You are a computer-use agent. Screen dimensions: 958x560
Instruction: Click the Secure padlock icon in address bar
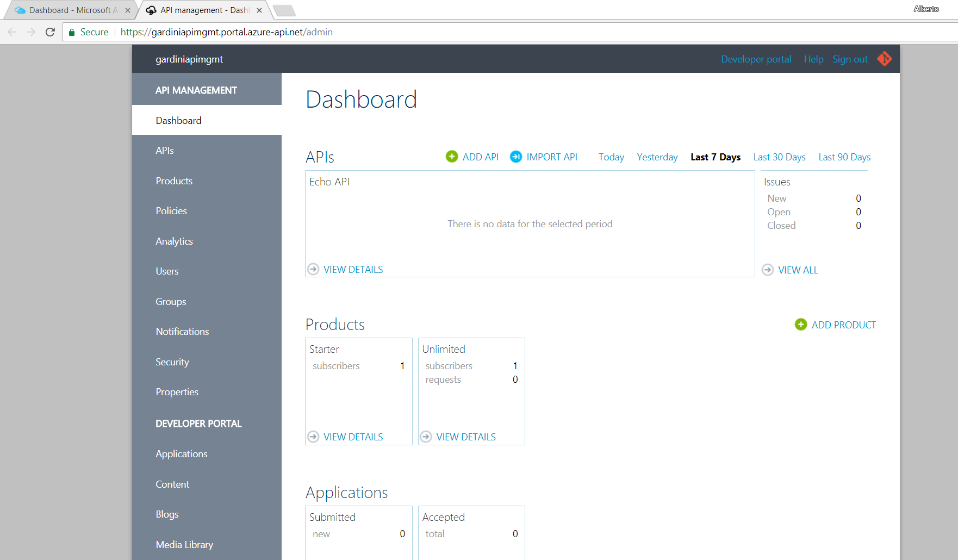[71, 32]
